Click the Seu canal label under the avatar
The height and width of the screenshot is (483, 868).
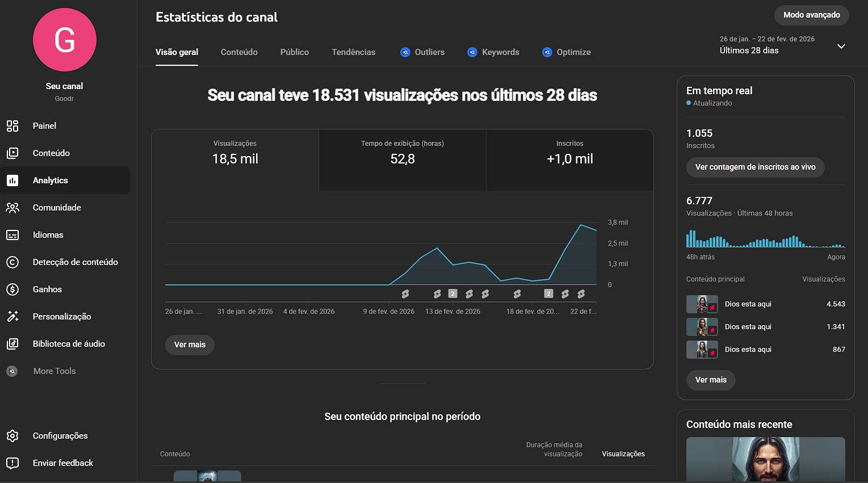(64, 86)
